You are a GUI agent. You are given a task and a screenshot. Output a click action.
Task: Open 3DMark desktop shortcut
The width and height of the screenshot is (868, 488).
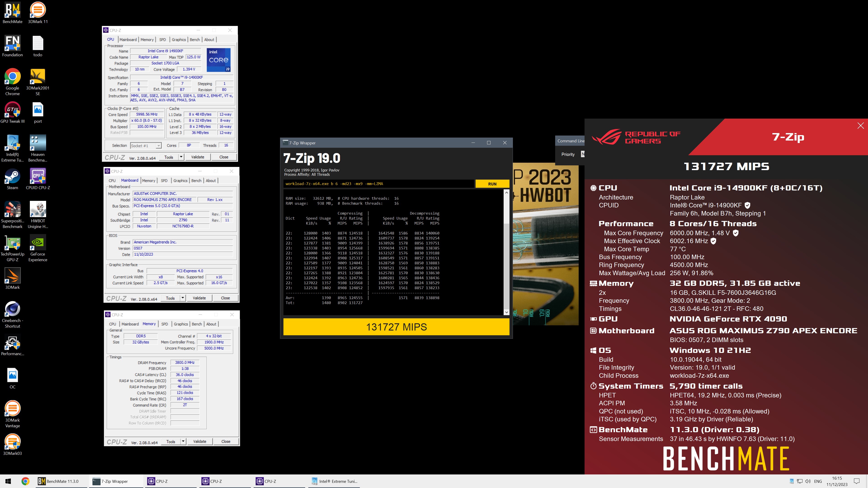(x=12, y=278)
